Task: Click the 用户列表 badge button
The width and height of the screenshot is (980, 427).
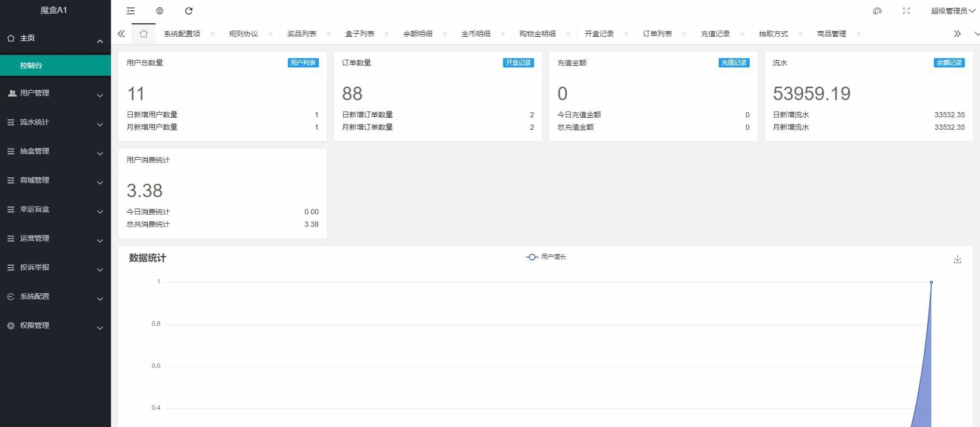Action: pyautogui.click(x=303, y=63)
